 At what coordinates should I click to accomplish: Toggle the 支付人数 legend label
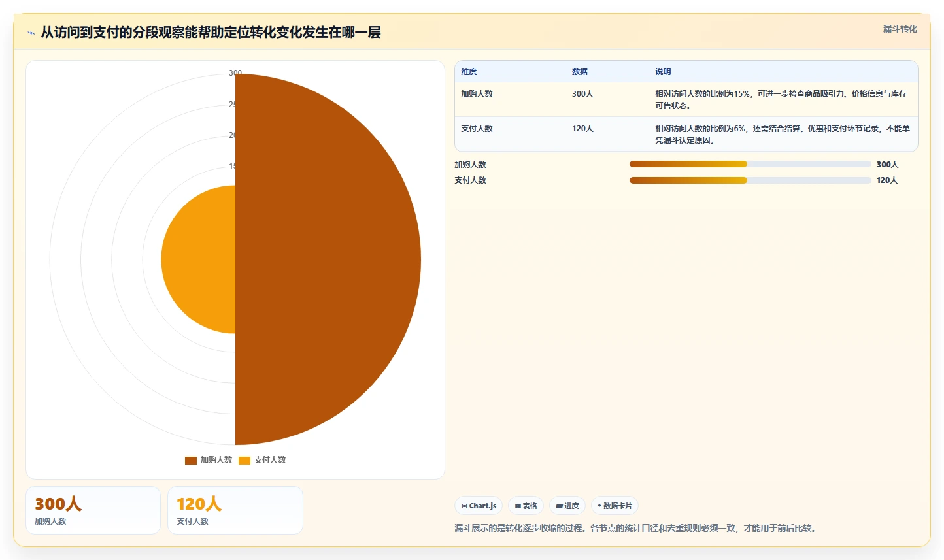click(x=270, y=460)
